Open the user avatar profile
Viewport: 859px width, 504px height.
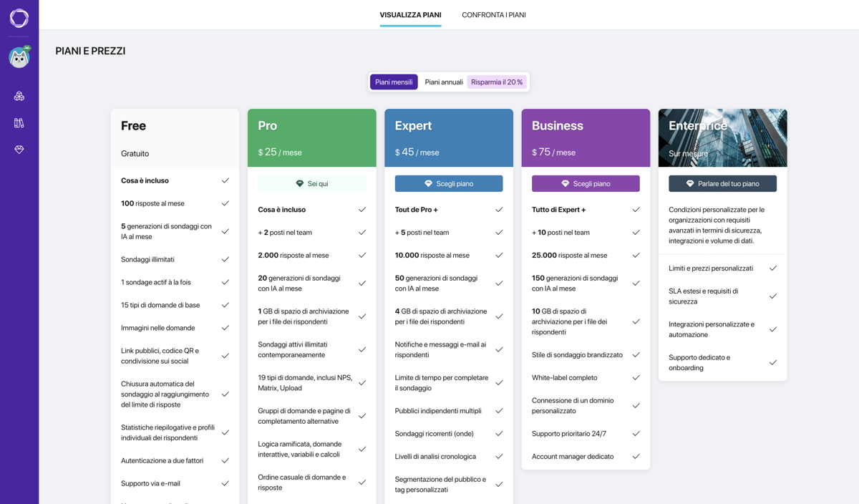point(19,57)
